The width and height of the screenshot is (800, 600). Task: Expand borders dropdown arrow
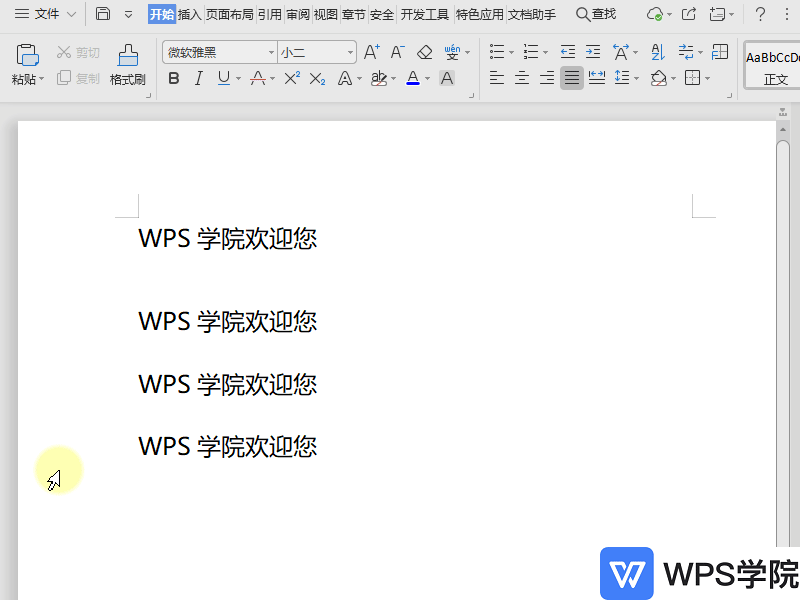707,79
